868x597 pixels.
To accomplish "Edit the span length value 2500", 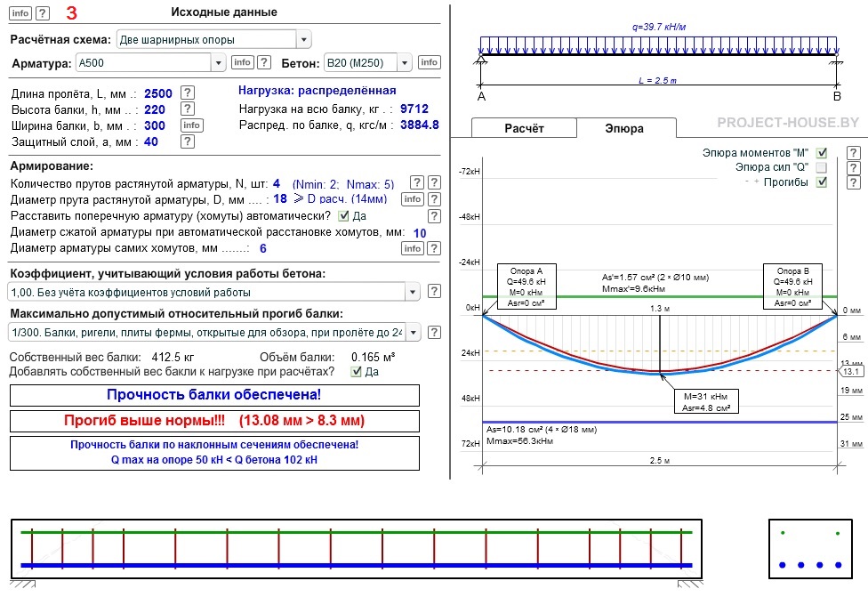I will [x=157, y=93].
